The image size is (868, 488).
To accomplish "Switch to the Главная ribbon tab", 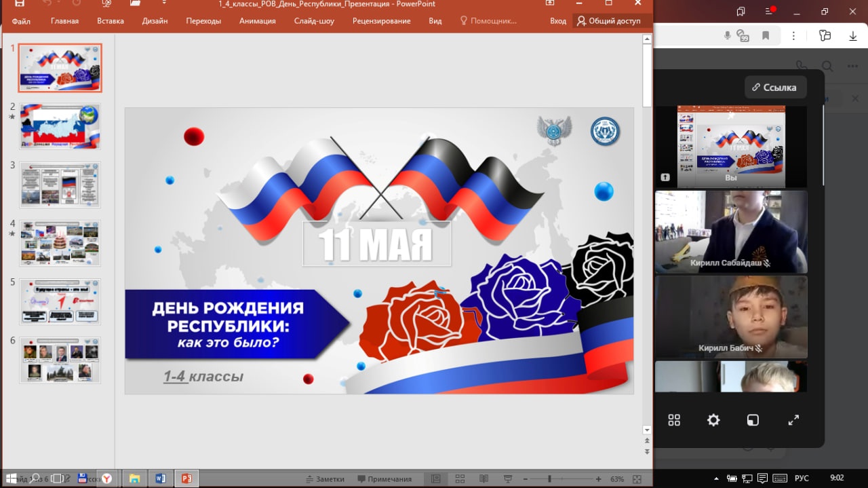I will pyautogui.click(x=64, y=21).
